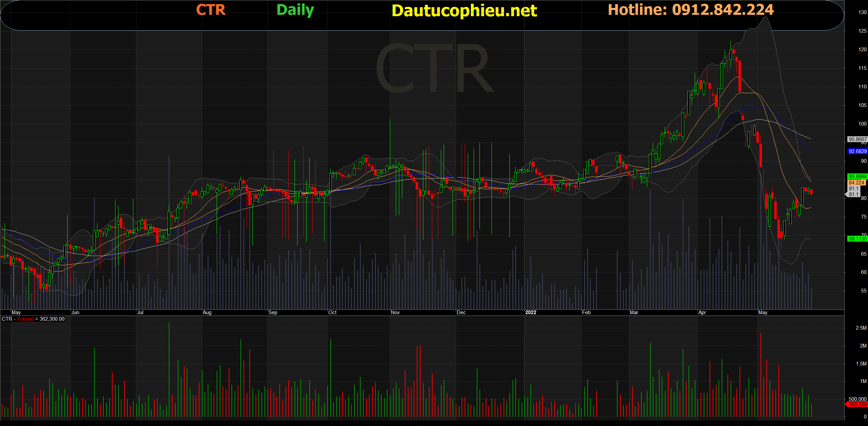
Task: Click the Nov label on the time axis
Action: point(395,312)
